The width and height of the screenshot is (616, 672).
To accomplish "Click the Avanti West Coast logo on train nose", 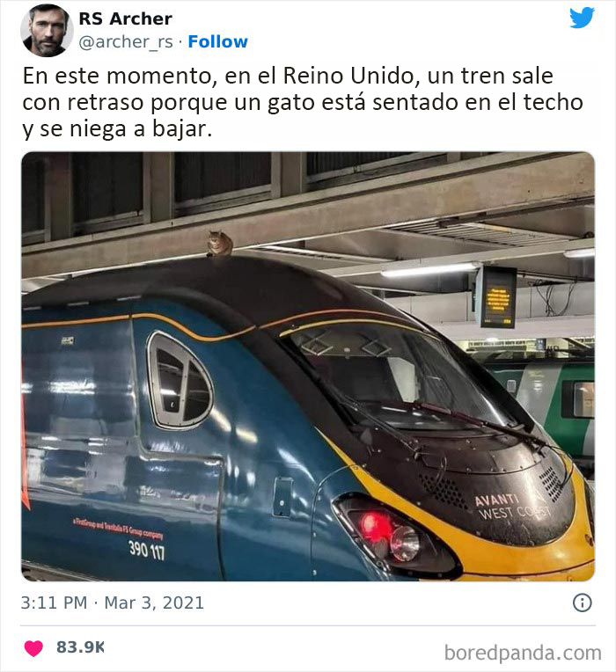I will click(x=512, y=507).
